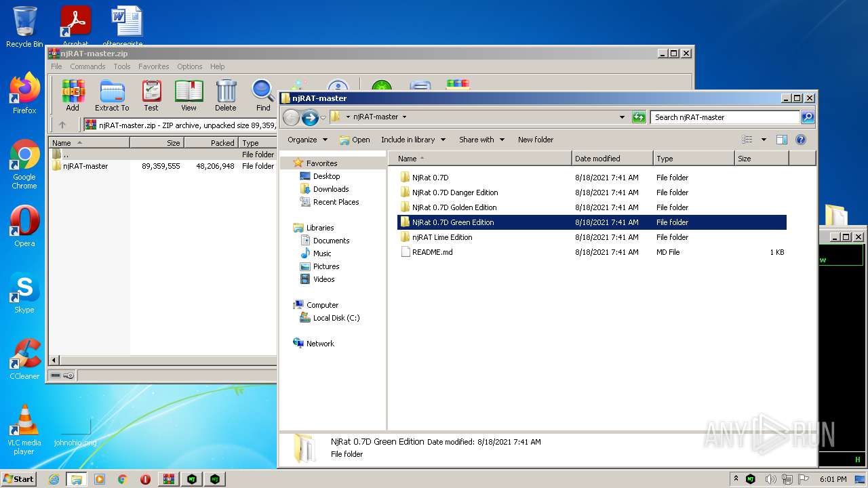
Task: Click Extract To in WinRAR toolbar
Action: point(112,96)
